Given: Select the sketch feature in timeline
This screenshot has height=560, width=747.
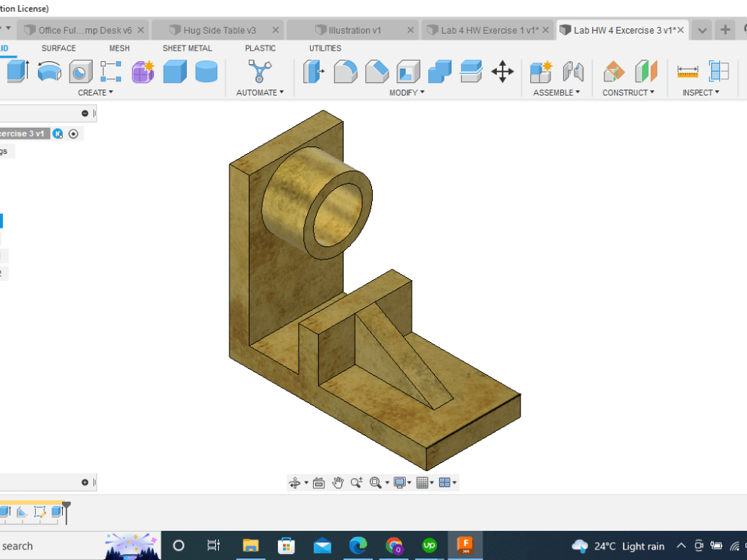Looking at the screenshot, I should click(40, 512).
